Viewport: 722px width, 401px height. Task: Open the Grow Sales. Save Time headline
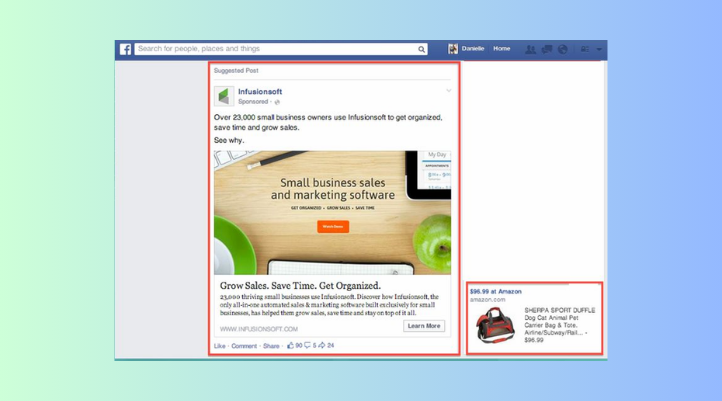point(300,285)
